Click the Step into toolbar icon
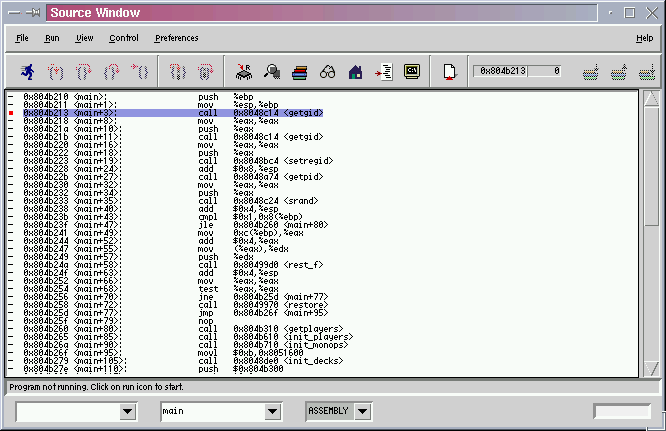666x431 pixels. (57, 72)
